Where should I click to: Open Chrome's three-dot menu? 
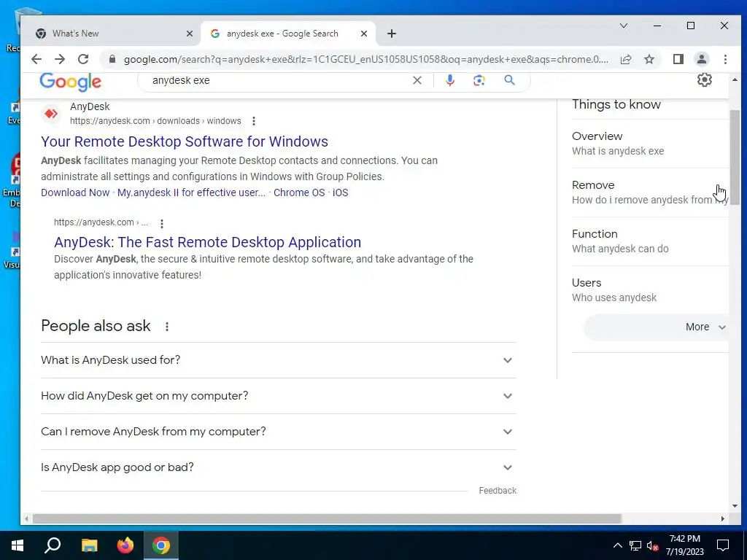725,59
